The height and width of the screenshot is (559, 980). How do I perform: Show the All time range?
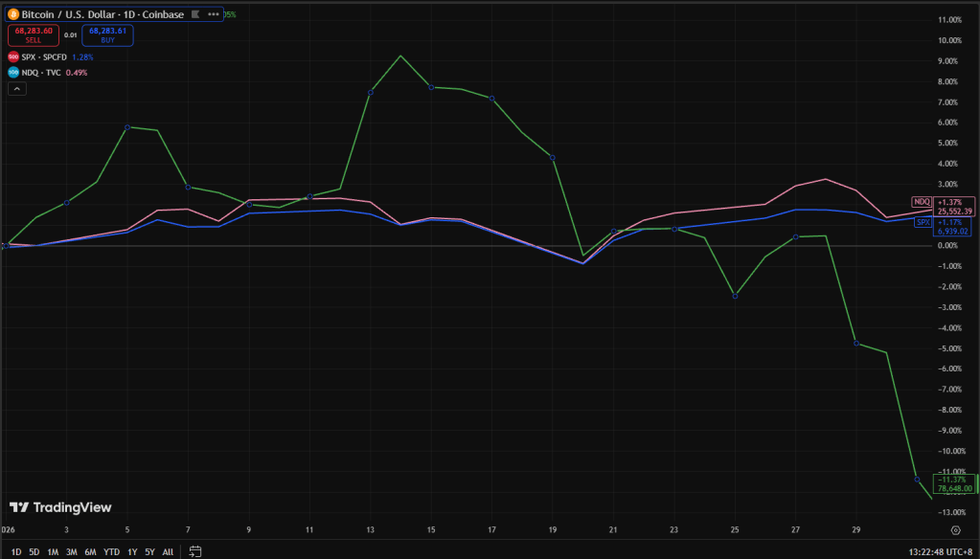[x=168, y=551]
